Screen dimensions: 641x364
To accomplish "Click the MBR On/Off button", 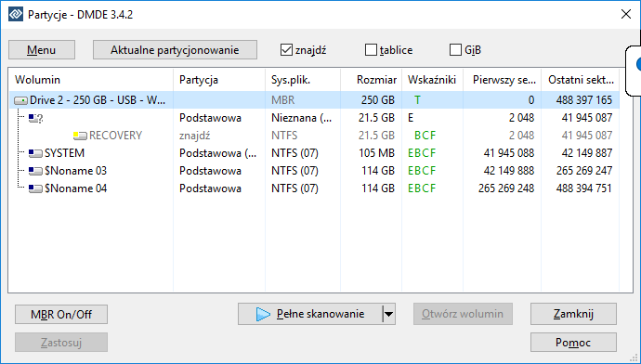I will [61, 315].
